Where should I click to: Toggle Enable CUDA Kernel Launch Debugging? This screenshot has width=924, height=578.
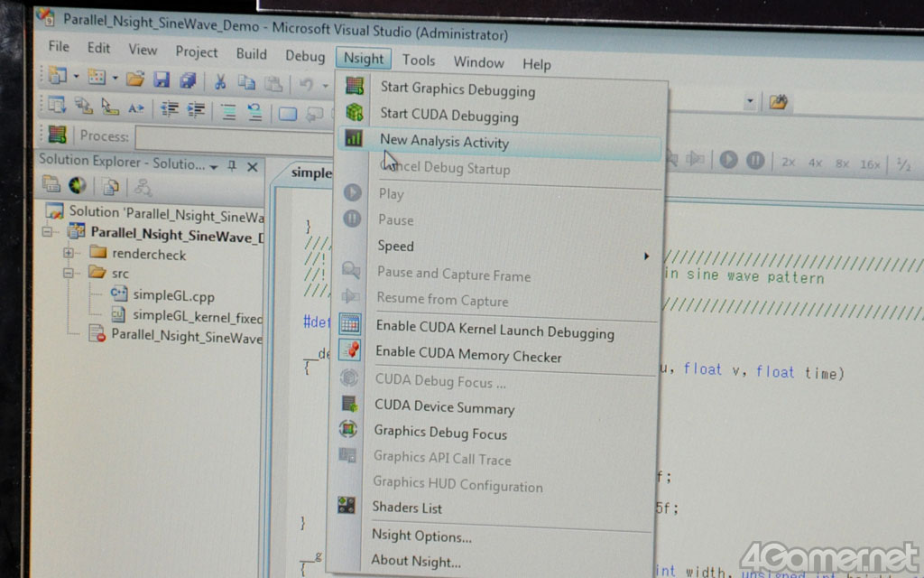pos(496,330)
